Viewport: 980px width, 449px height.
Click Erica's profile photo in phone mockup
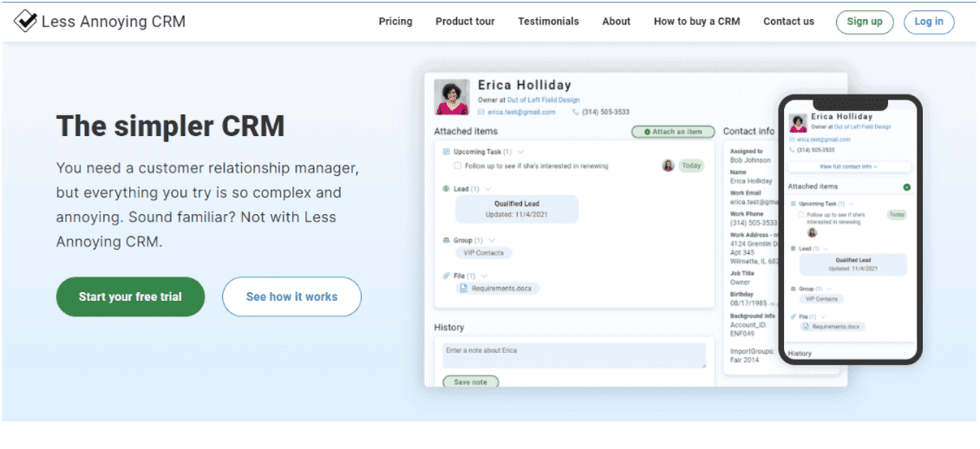coord(798,123)
